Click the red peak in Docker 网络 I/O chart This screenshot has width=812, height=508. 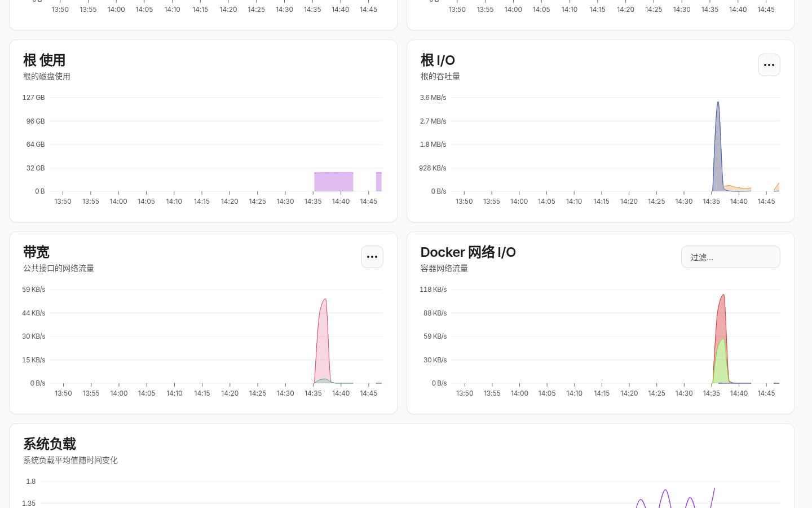tap(721, 316)
